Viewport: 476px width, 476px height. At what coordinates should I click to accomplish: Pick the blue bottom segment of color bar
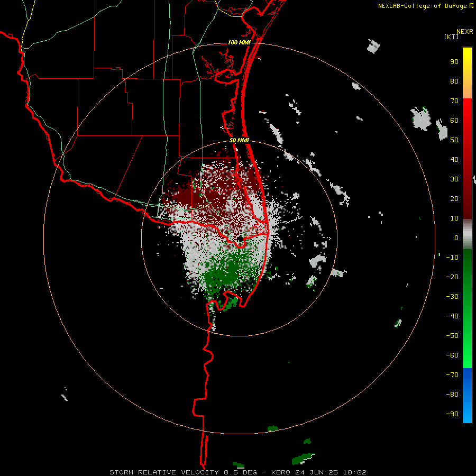[467, 396]
